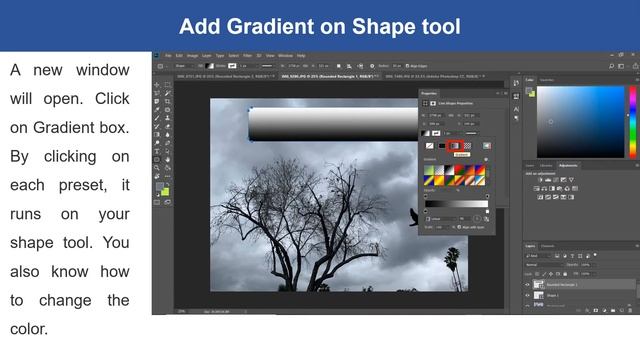This screenshot has height=360, width=640.
Task: Select the Quick Selection wand tool
Action: 167,93
